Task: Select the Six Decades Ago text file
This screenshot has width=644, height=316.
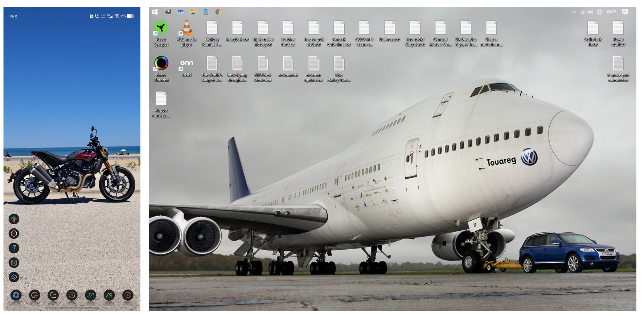Action: (466, 34)
